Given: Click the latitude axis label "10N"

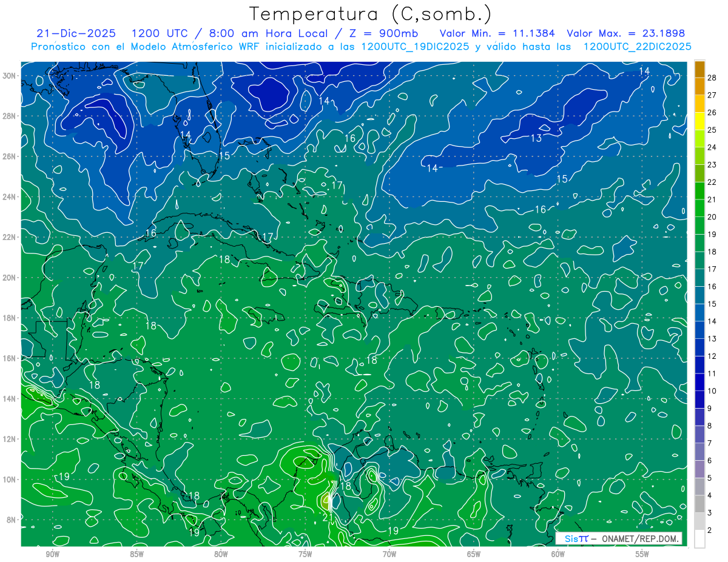Looking at the screenshot, I should tap(10, 480).
